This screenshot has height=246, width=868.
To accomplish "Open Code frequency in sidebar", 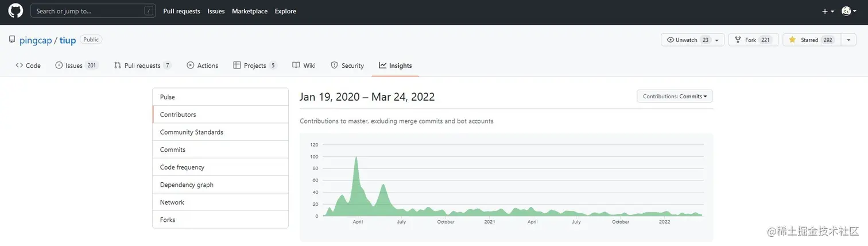I will (220, 167).
